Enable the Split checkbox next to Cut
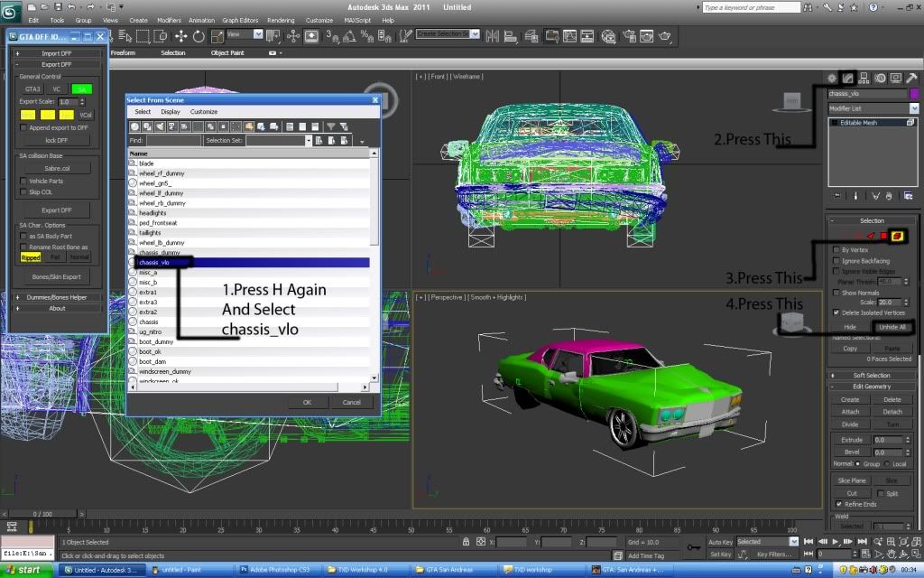924x578 pixels. click(881, 493)
